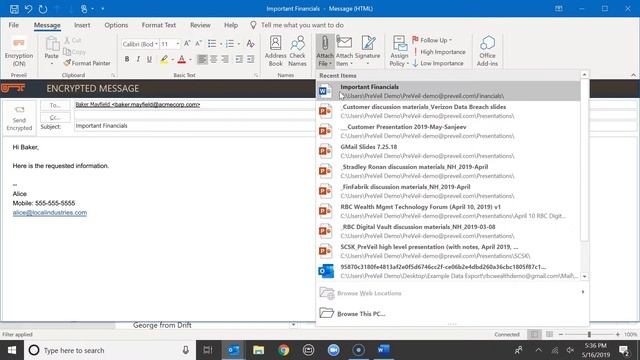
Task: Toggle PreVeil Encryption (ON) button
Action: 19,52
